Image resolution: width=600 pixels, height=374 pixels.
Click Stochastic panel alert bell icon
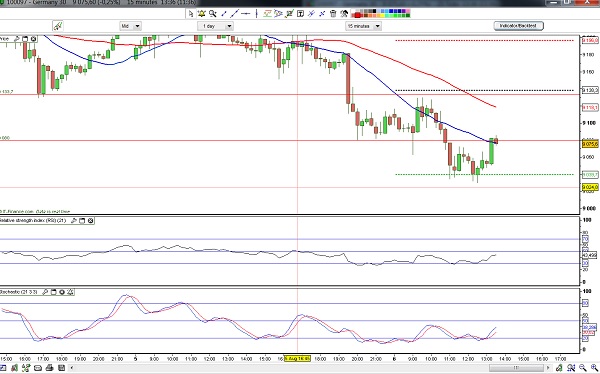point(70,292)
